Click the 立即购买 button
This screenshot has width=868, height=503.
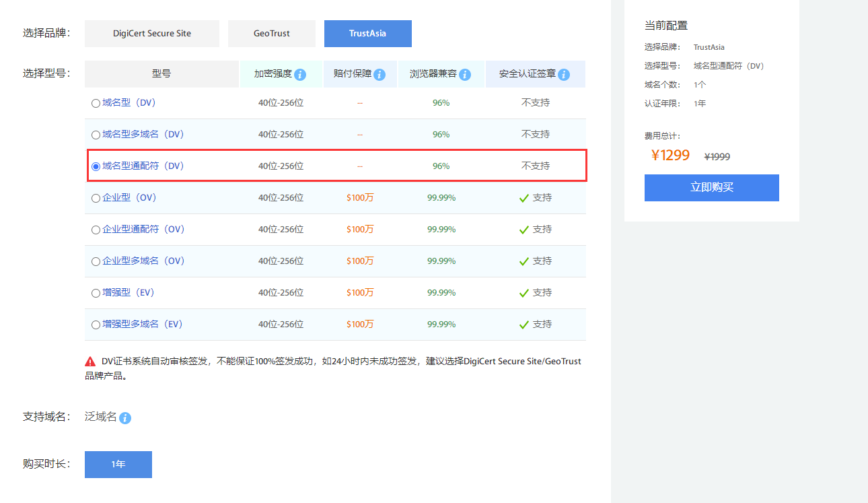(x=711, y=188)
